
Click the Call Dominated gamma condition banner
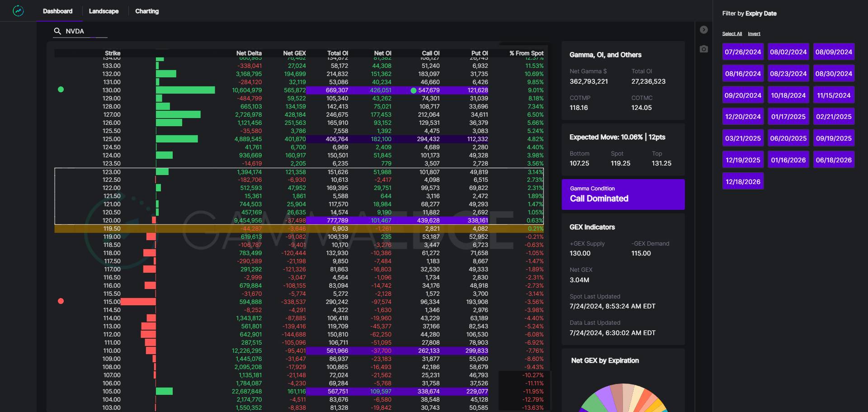click(x=623, y=194)
